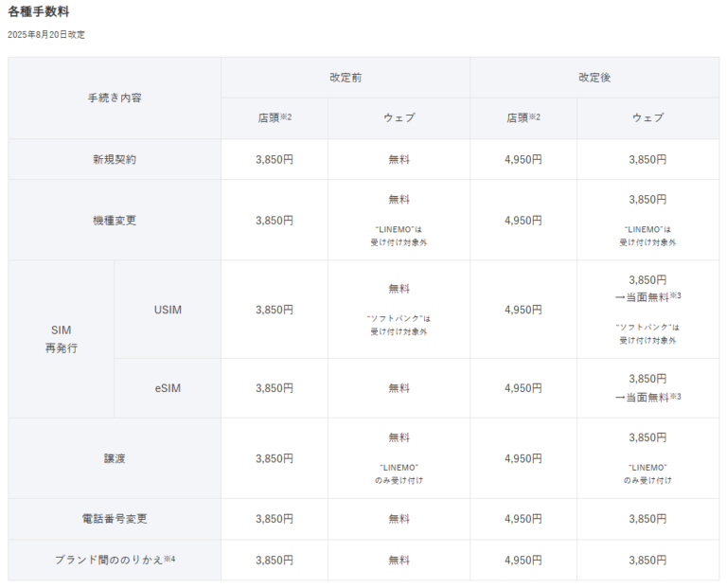Click the 改定前 column header
Viewport: 727px width, 588px height.
click(345, 77)
